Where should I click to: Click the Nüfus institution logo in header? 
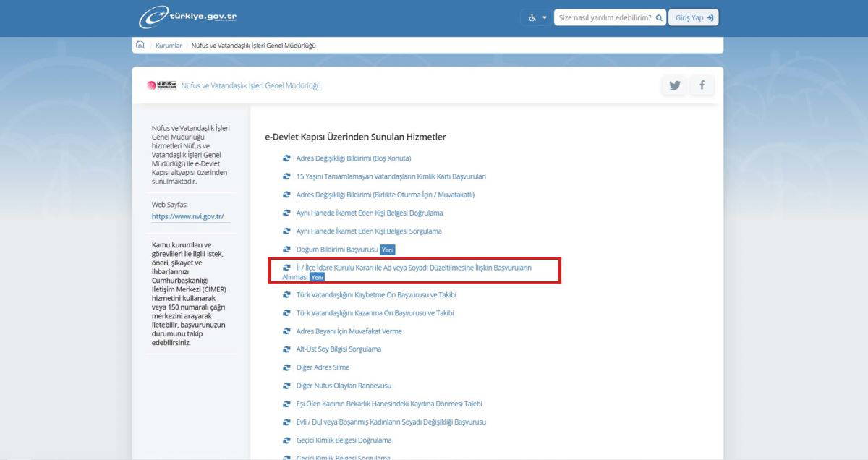click(161, 85)
